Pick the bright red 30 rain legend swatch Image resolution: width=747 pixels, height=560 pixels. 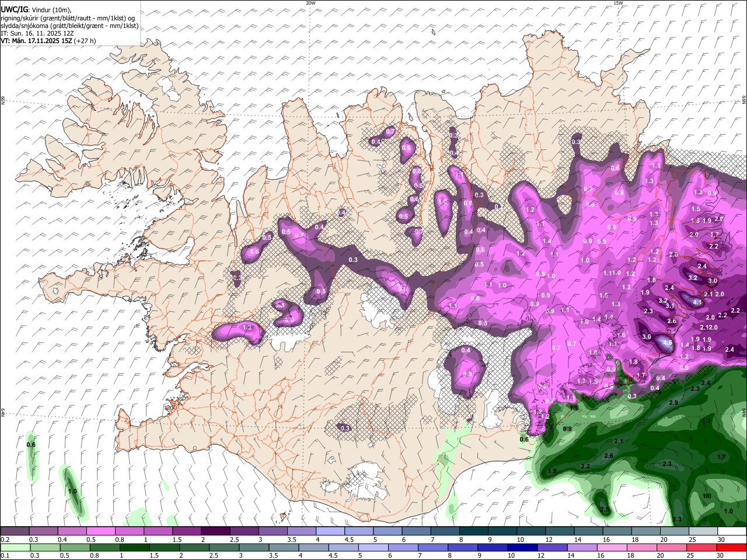[x=731, y=547]
